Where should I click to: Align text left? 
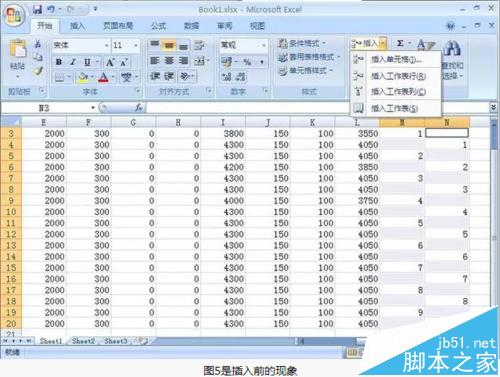[x=154, y=61]
